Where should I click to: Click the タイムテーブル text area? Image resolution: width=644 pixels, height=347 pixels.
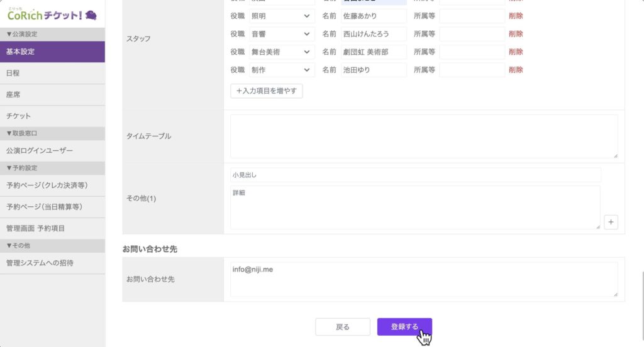coord(423,136)
